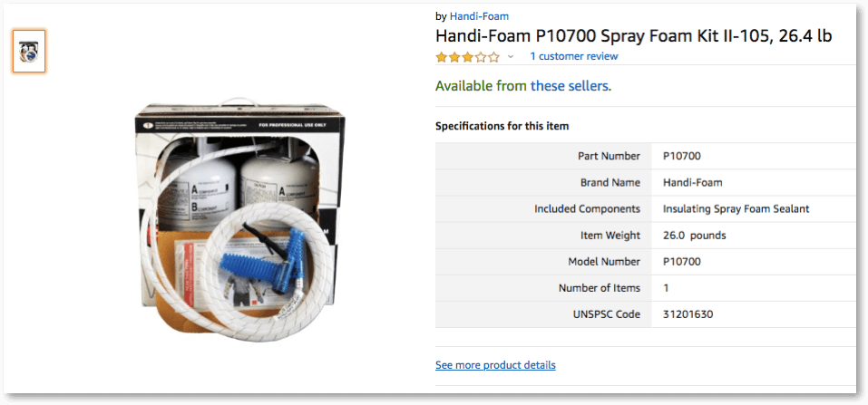This screenshot has height=405, width=868.
Task: Click the 'Specifications for this item' heading
Action: point(502,126)
